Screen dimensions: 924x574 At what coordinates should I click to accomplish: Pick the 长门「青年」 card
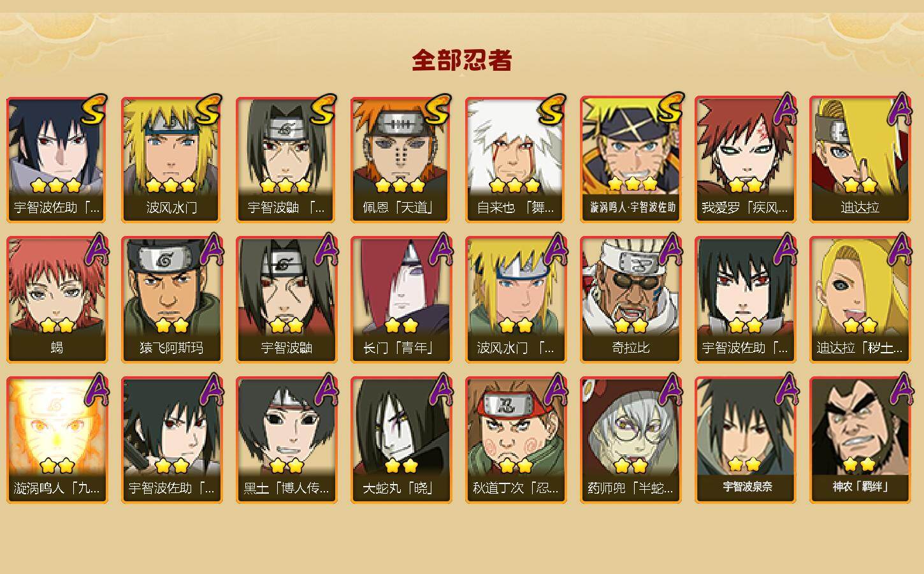pos(401,300)
